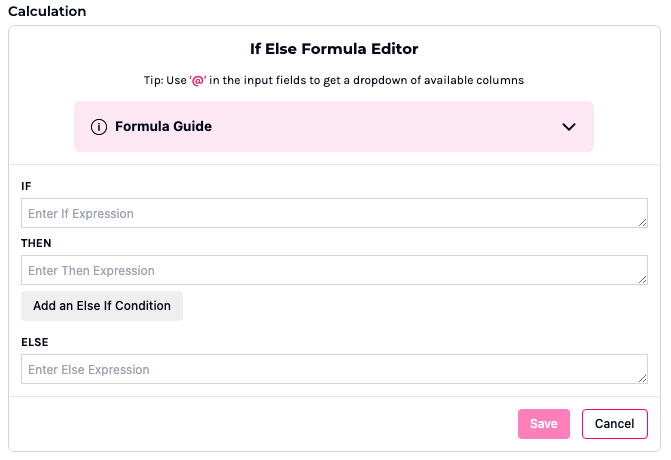671x460 pixels.
Task: Click the Then field's resize corner handle
Action: pos(642,279)
